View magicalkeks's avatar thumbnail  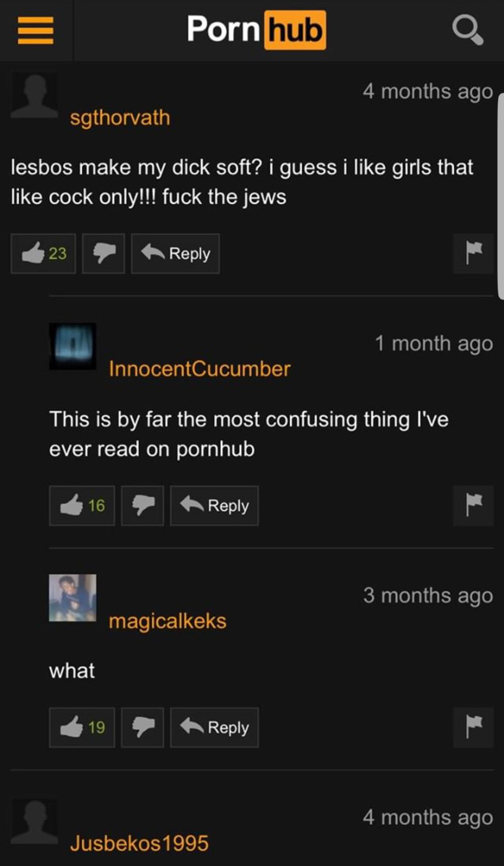pyautogui.click(x=72, y=598)
